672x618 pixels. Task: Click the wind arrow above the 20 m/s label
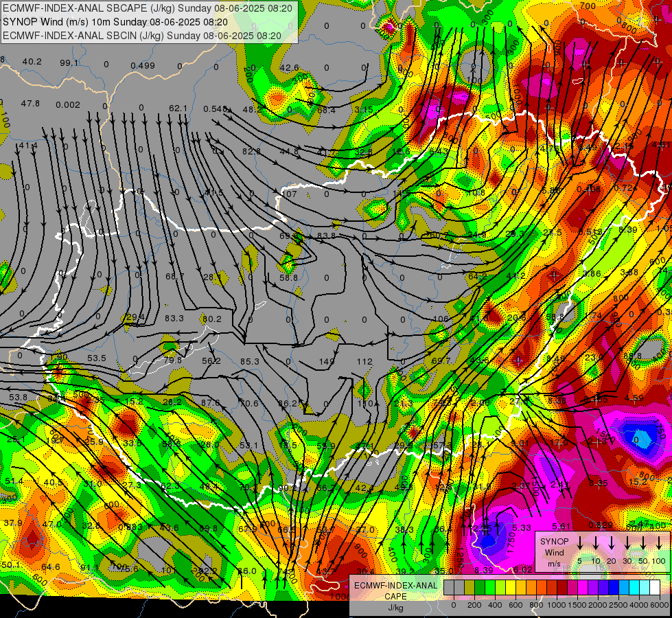pos(612,543)
